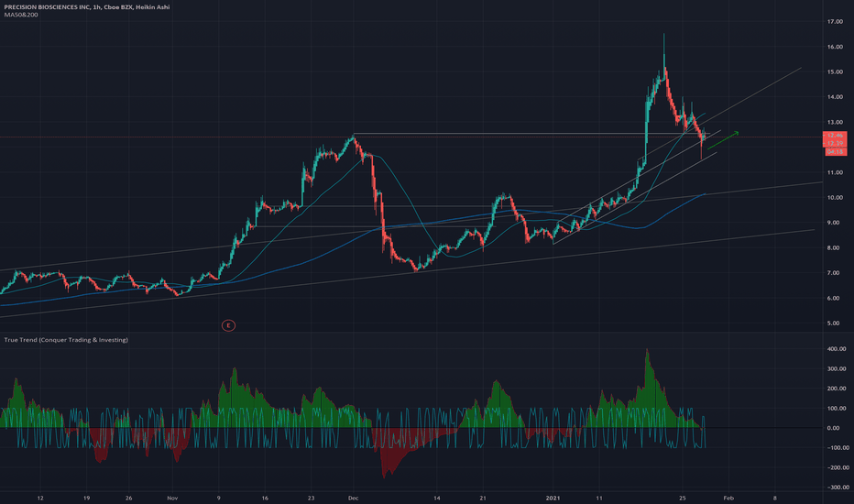
Task: Click the -300.00 indicator scale value
Action: pos(837,488)
